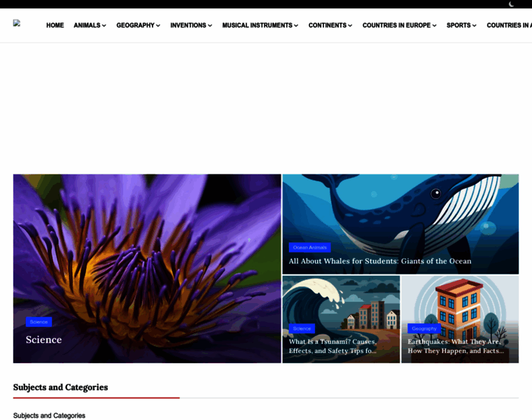The width and height of the screenshot is (532, 420).
Task: Open the earthquakes article title
Action: [456, 346]
